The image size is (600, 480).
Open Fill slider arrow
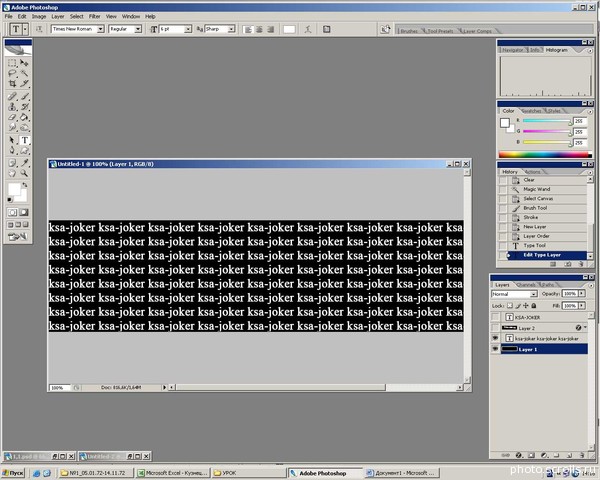point(582,306)
